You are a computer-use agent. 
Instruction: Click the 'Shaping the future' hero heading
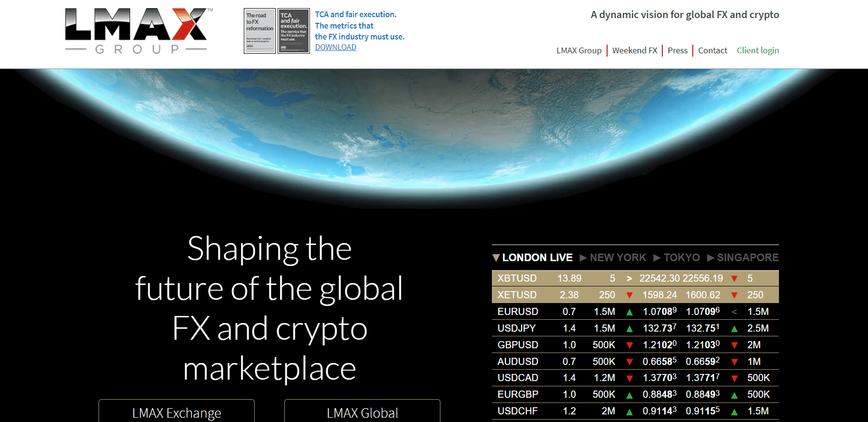(x=269, y=308)
